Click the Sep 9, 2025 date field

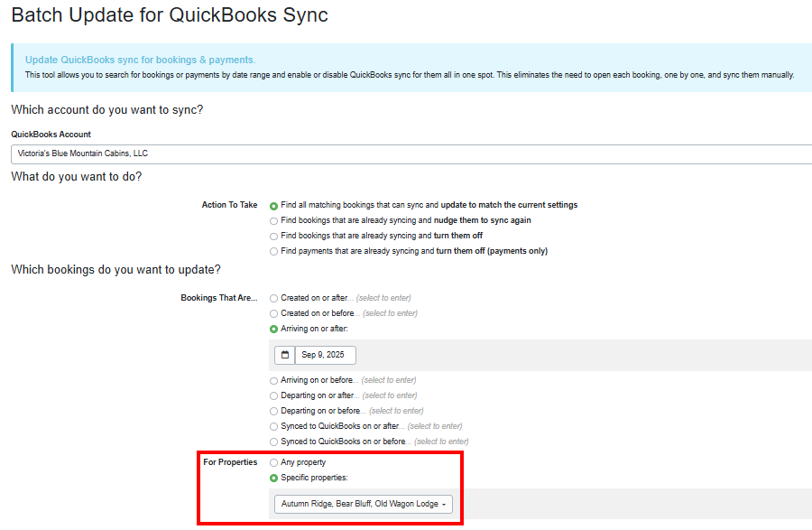pos(325,355)
